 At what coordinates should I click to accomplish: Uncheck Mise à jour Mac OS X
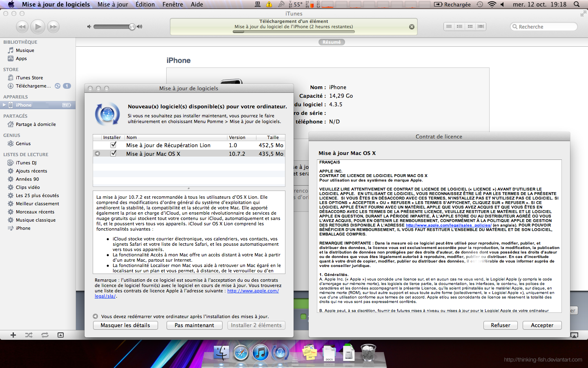pyautogui.click(x=114, y=153)
